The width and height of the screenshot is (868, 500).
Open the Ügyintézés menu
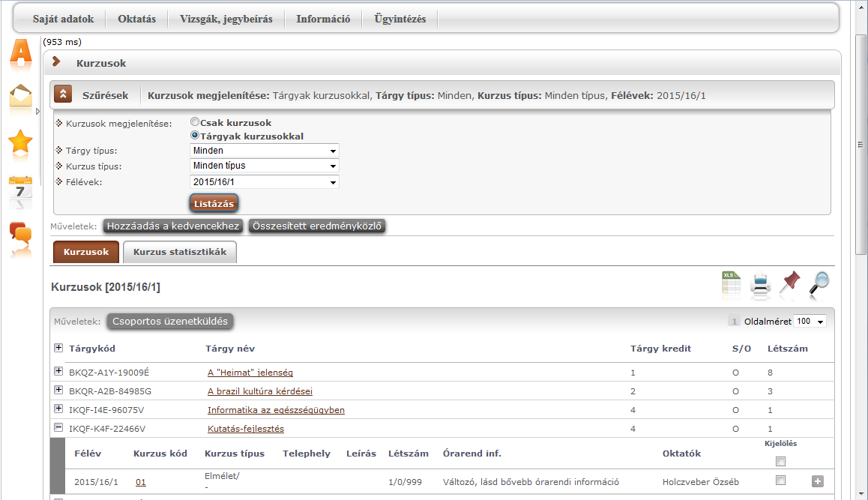point(400,19)
